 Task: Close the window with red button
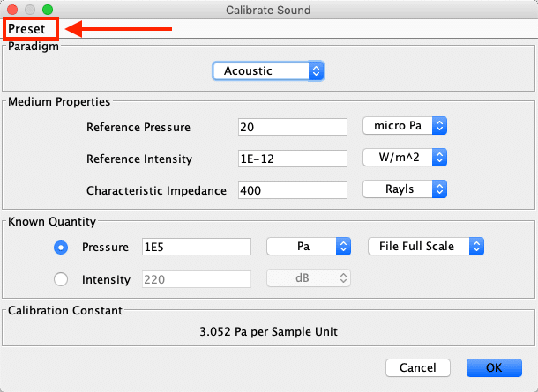pos(12,10)
